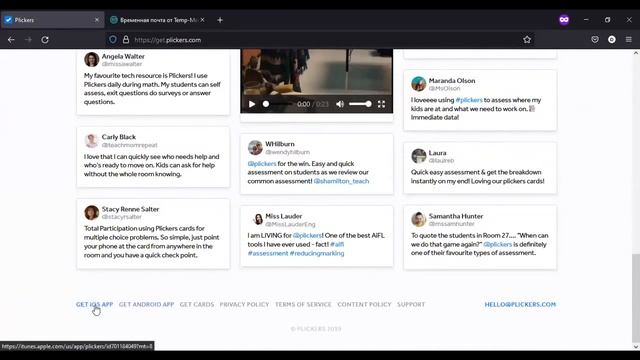Close the Plickers tab
The image size is (640, 360).
click(x=97, y=20)
